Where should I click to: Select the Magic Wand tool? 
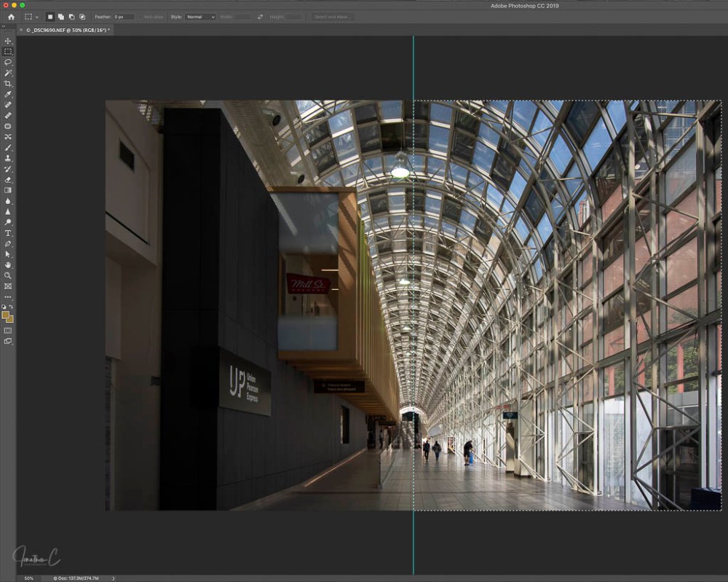(x=8, y=73)
